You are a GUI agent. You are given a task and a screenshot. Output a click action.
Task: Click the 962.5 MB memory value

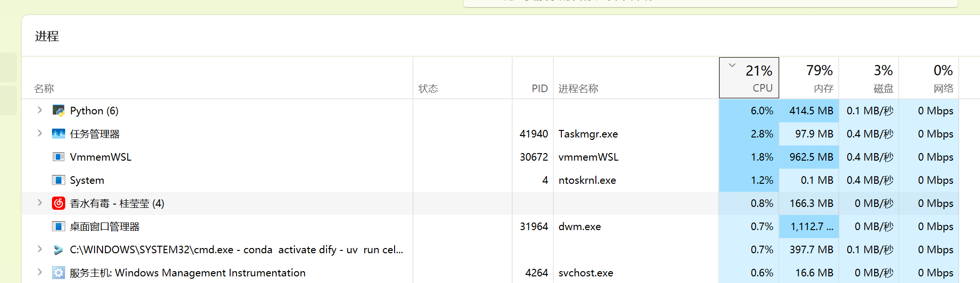tap(811, 157)
